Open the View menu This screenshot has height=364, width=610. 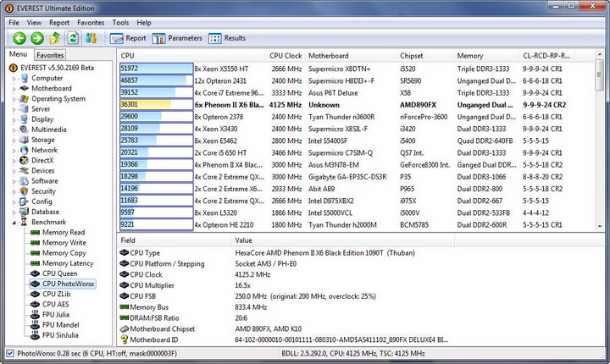[x=34, y=23]
